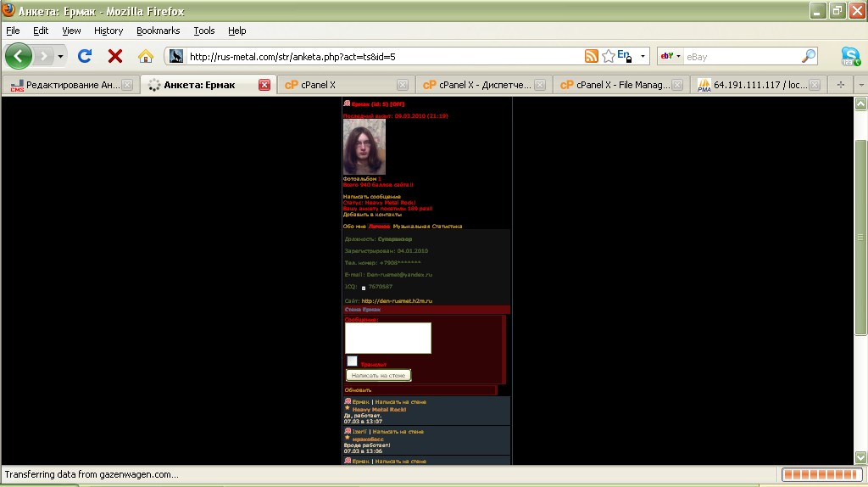Click the Добавить в контакты link
This screenshot has width=868, height=487.
[365, 215]
